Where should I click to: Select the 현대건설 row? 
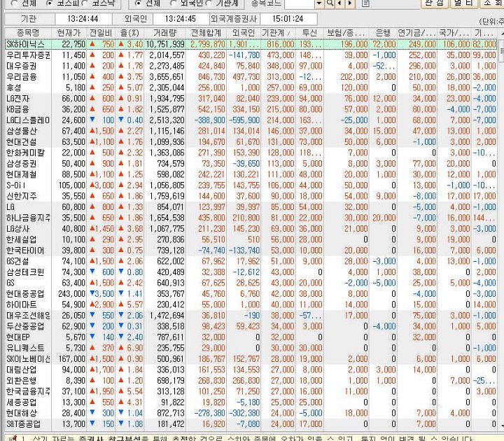point(251,142)
